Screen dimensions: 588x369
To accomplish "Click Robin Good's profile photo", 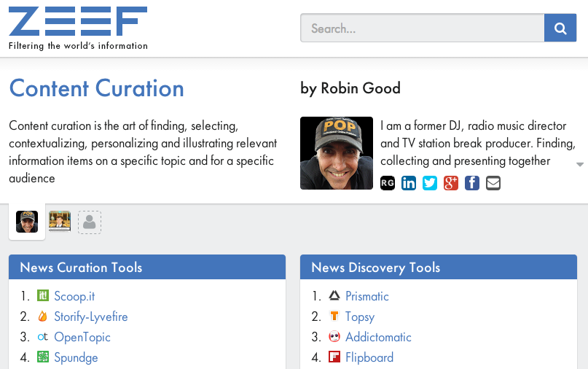I will click(337, 153).
